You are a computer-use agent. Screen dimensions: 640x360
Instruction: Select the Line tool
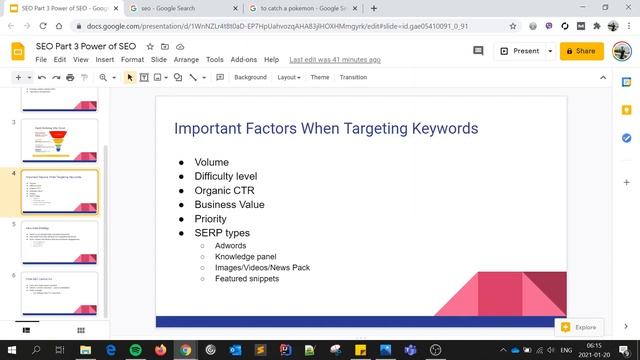coord(193,77)
